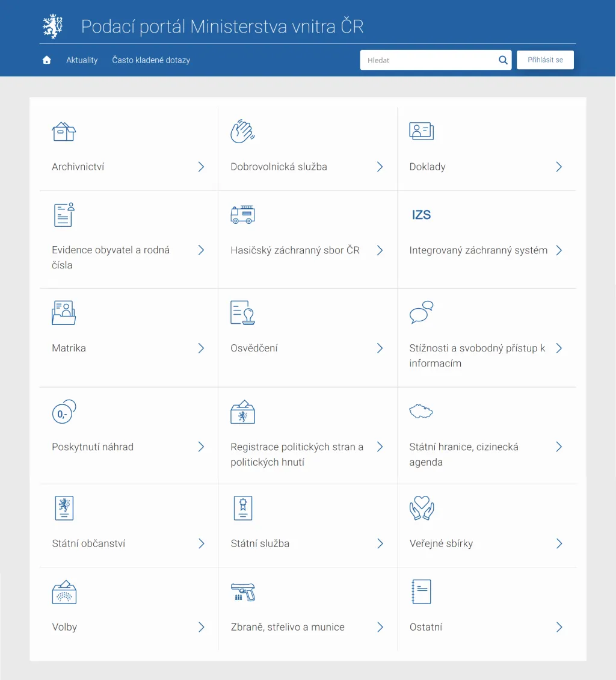
Task: Click the Osvědčení stamp document icon
Action: click(x=243, y=313)
